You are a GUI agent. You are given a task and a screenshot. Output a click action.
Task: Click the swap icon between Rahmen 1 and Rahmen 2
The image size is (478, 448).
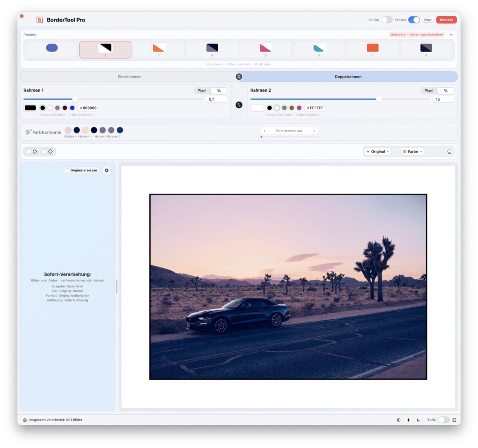pyautogui.click(x=239, y=104)
